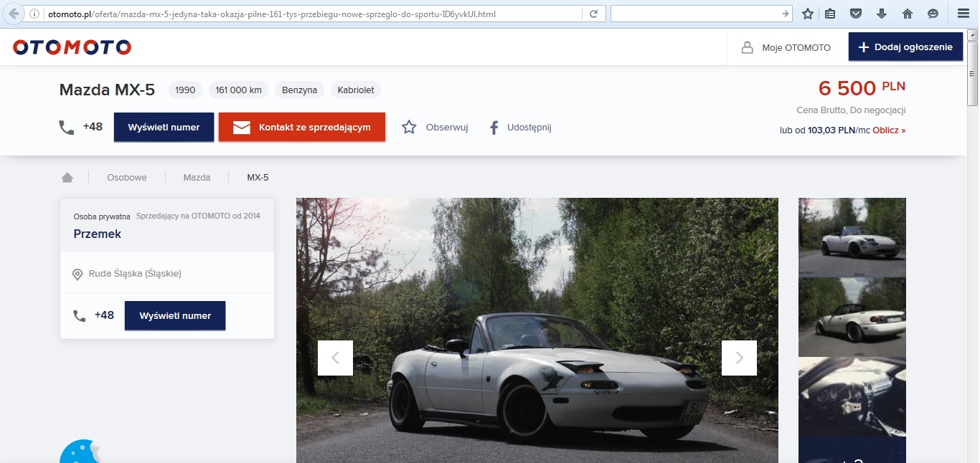Click the Dodaj ogłoszenie button
The width and height of the screenshot is (980, 463).
point(905,47)
